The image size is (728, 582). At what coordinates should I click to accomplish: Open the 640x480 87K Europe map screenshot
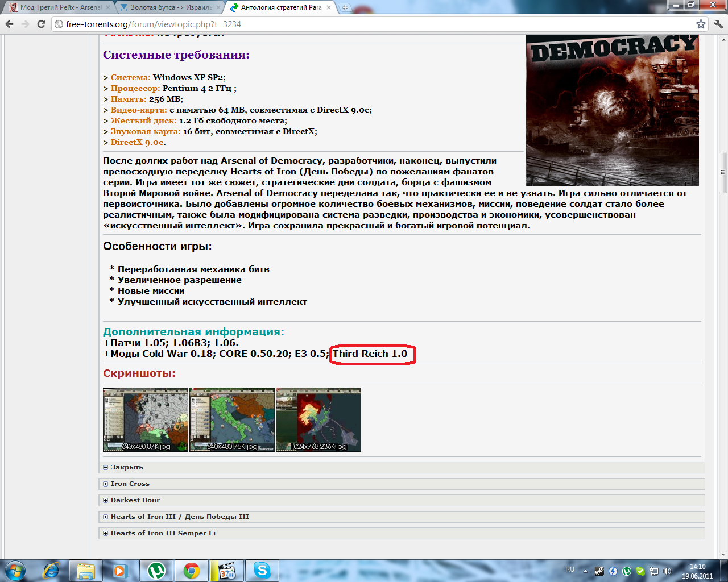pos(146,420)
